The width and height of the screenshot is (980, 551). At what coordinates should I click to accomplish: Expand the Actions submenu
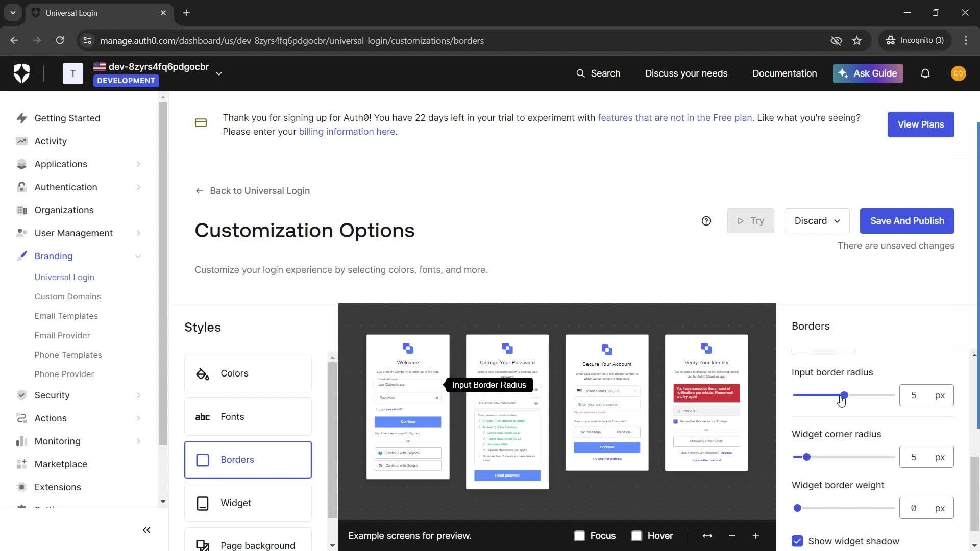[138, 418]
